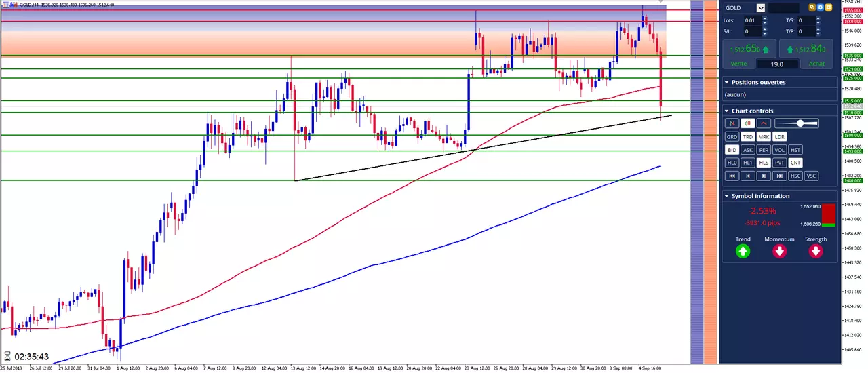Step chart one bar forward
Viewport: 868px width, 373px height.
[764, 176]
